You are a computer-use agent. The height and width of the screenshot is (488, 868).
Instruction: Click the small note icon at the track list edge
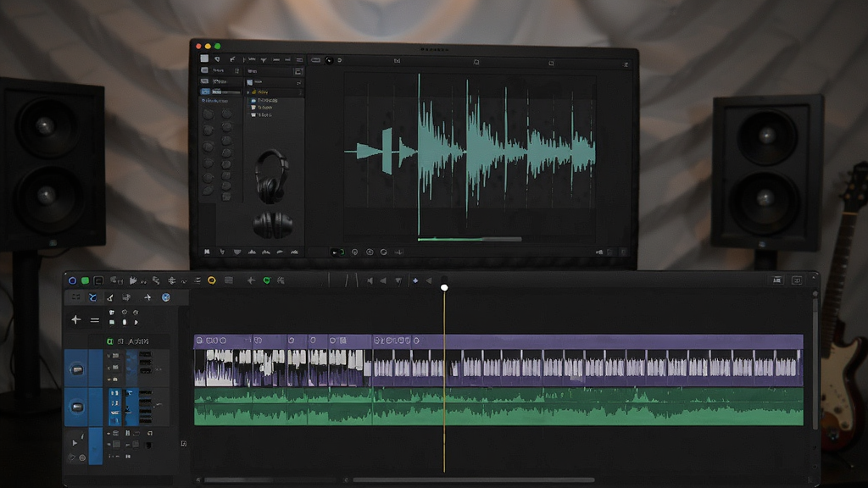pos(184,443)
